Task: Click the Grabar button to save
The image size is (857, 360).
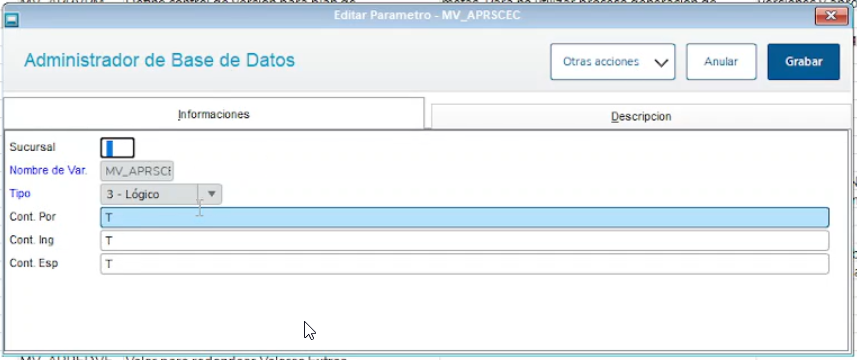Action: pyautogui.click(x=803, y=62)
